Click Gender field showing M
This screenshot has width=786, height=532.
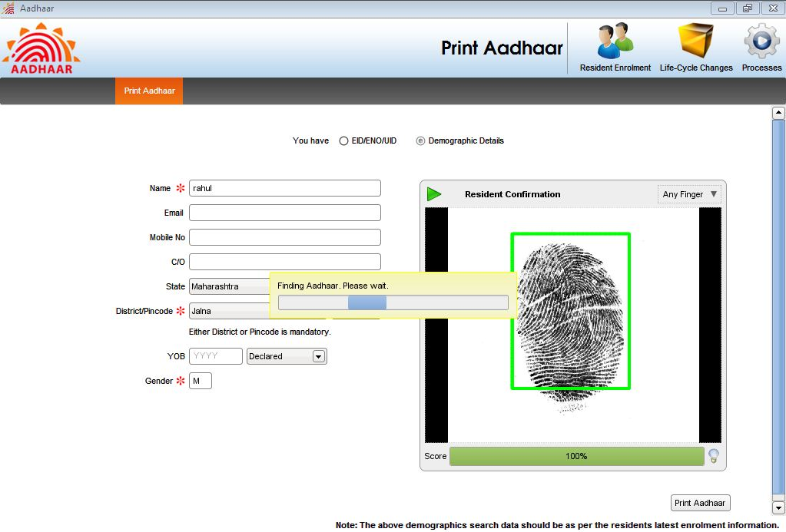click(x=200, y=381)
